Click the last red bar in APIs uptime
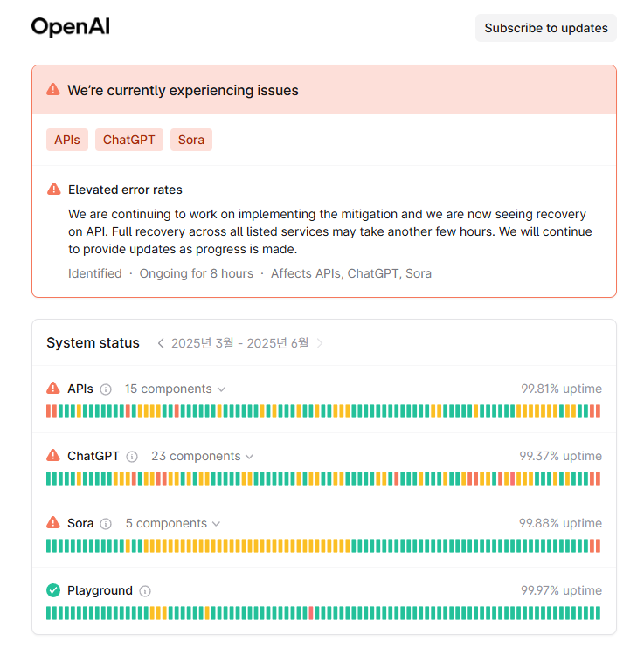 click(598, 411)
